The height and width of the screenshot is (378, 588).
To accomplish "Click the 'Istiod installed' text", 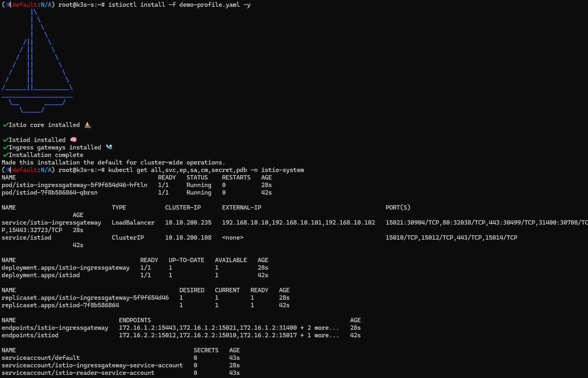I will point(37,140).
